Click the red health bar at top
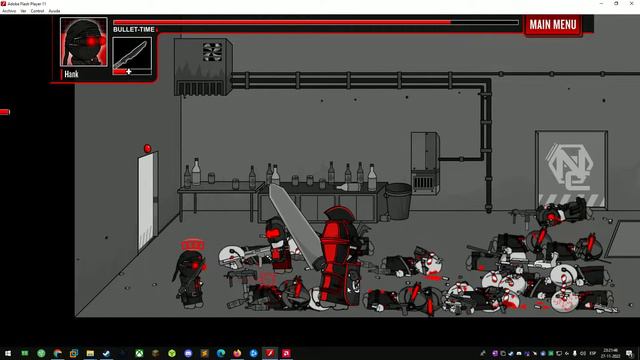This screenshot has height=360, width=640. (x=316, y=22)
